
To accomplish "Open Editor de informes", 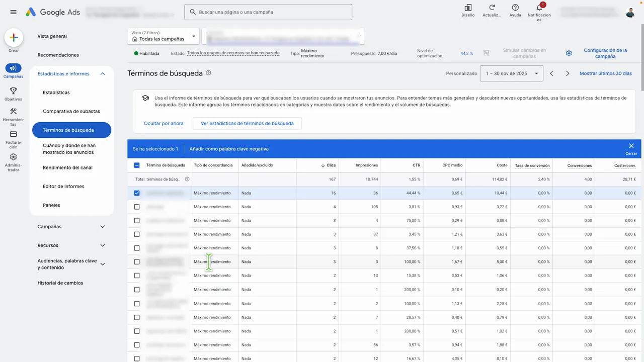I will [63, 187].
